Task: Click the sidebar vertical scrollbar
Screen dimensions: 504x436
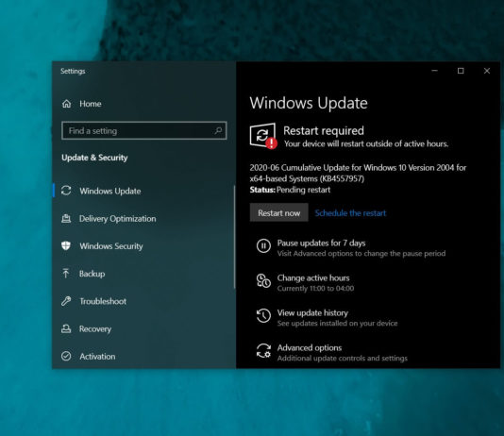Action: tap(234, 237)
